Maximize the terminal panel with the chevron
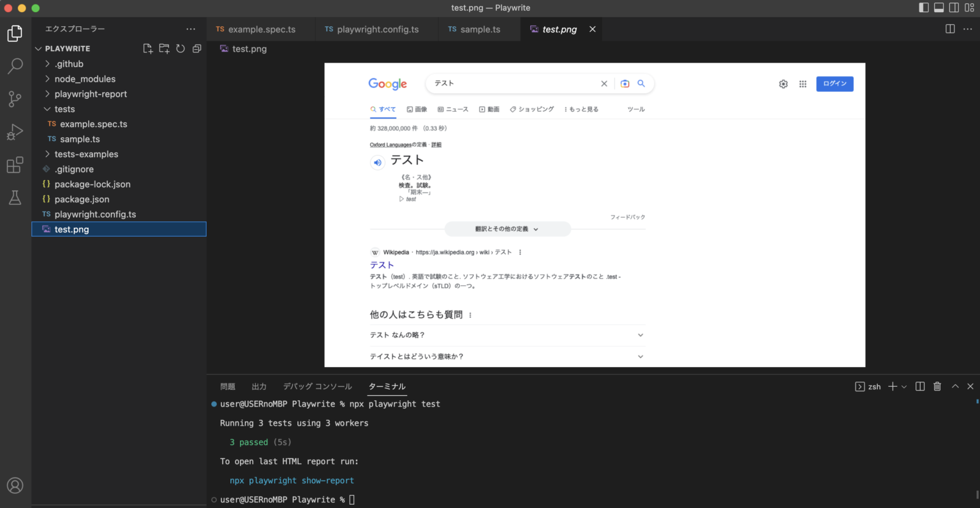 pos(955,386)
